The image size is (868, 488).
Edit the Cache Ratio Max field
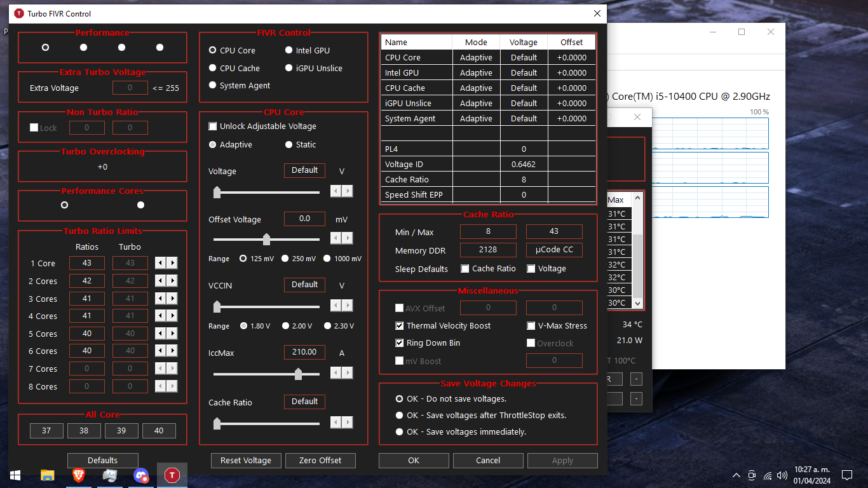[554, 231]
